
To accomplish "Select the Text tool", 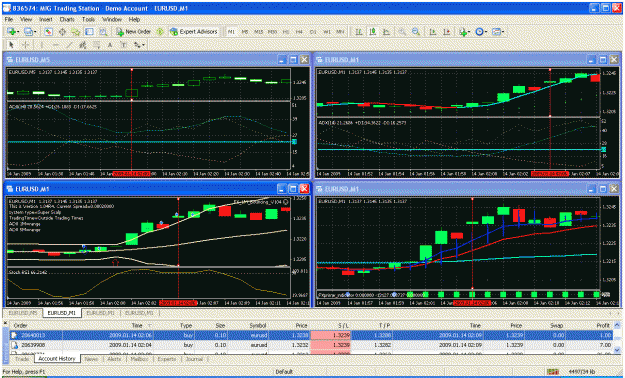I will coord(110,45).
